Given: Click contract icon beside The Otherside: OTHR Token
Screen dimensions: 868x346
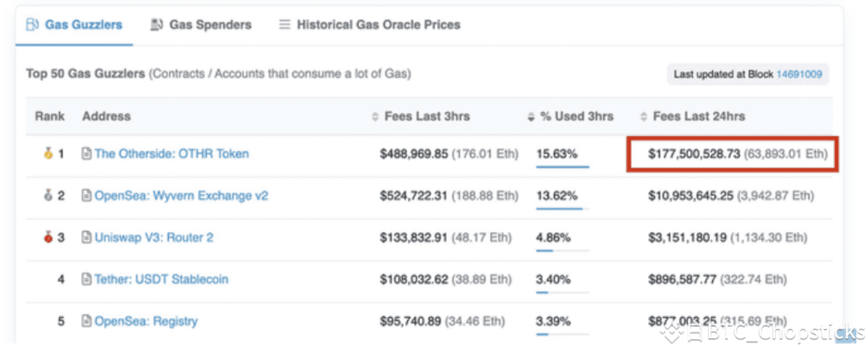Looking at the screenshot, I should [86, 154].
